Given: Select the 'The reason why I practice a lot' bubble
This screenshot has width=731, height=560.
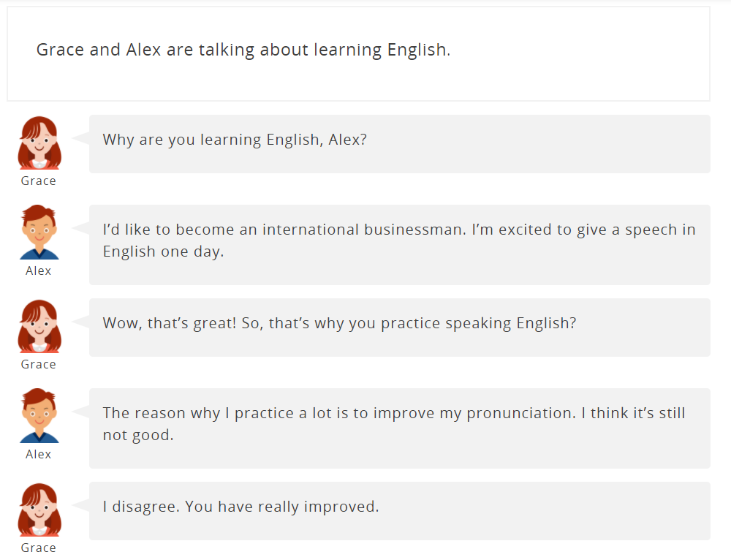Looking at the screenshot, I should pos(400,428).
